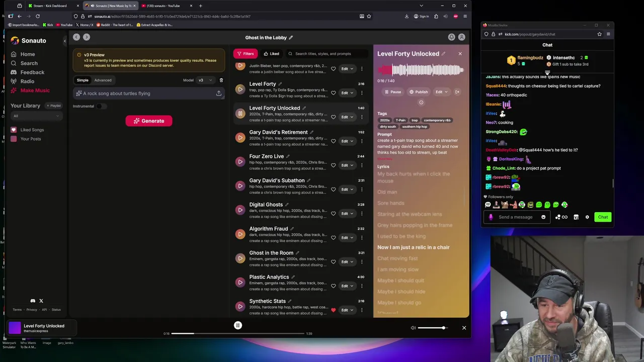This screenshot has height=362, width=644.
Task: Play Gary David's Retirement
Action: pyautogui.click(x=240, y=138)
